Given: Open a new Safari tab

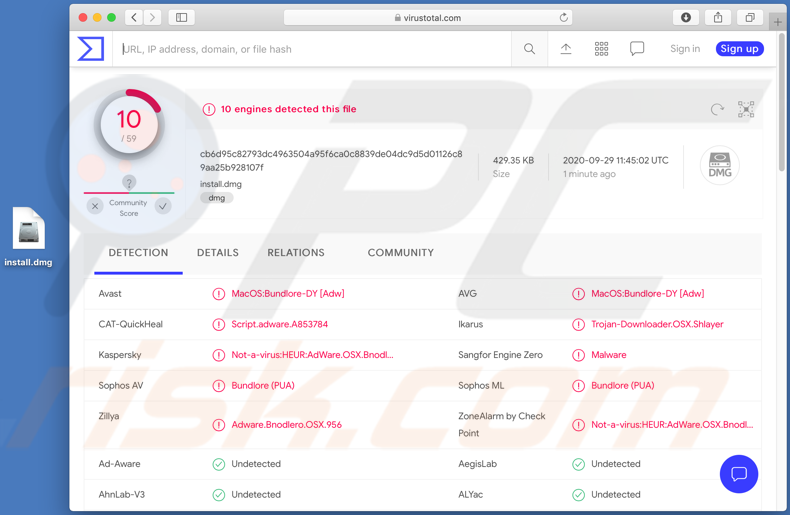Looking at the screenshot, I should pos(778,22).
